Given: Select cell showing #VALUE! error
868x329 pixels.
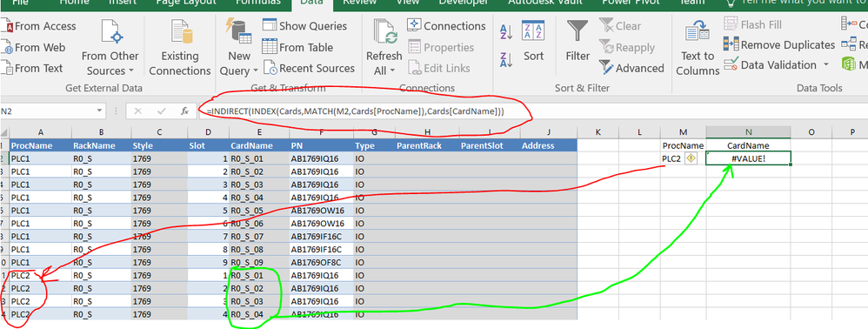Looking at the screenshot, I should tap(748, 159).
